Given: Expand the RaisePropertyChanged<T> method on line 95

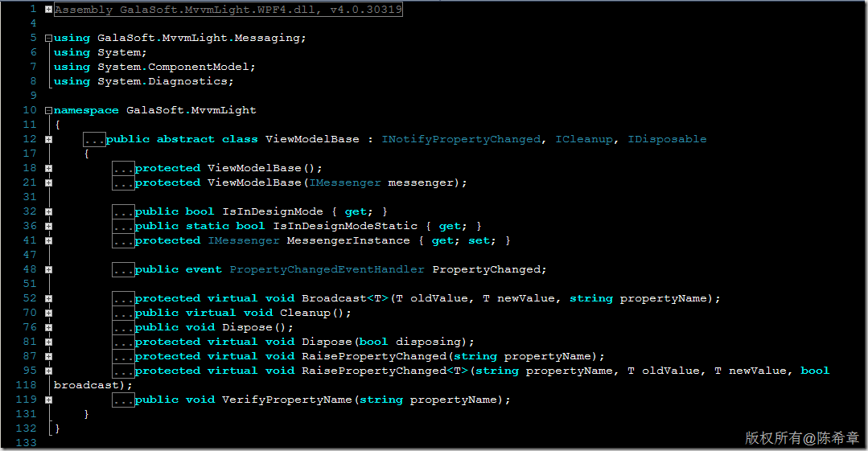Looking at the screenshot, I should click(49, 371).
